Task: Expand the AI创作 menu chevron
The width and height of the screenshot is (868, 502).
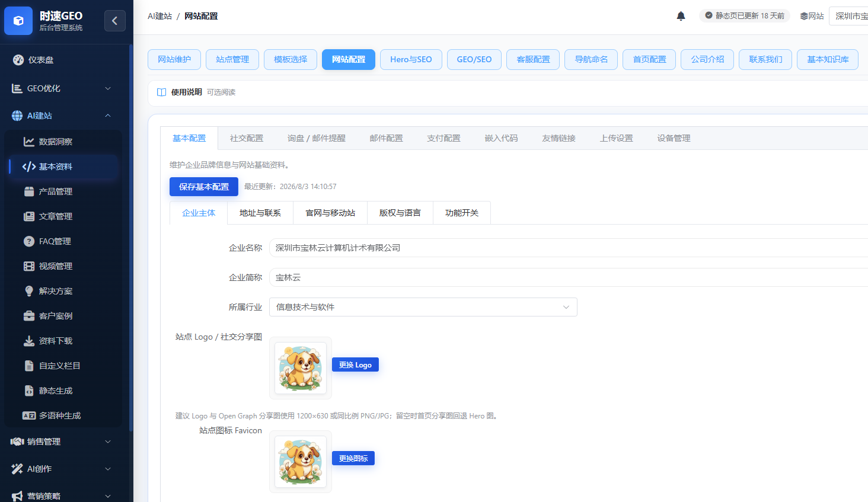Action: (x=108, y=469)
